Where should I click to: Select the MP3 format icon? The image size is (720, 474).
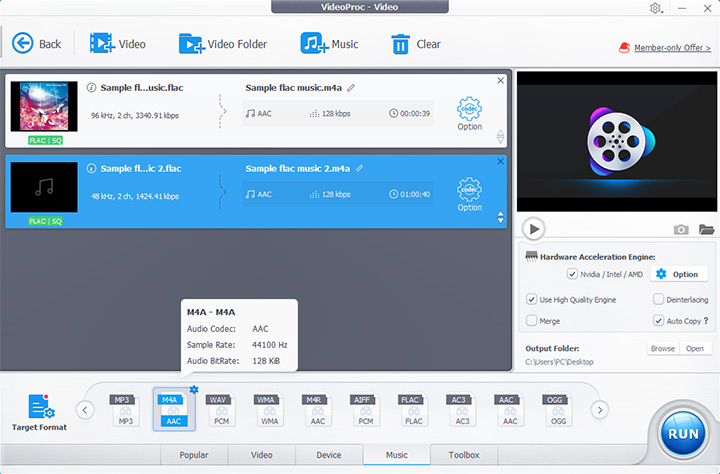click(x=124, y=410)
